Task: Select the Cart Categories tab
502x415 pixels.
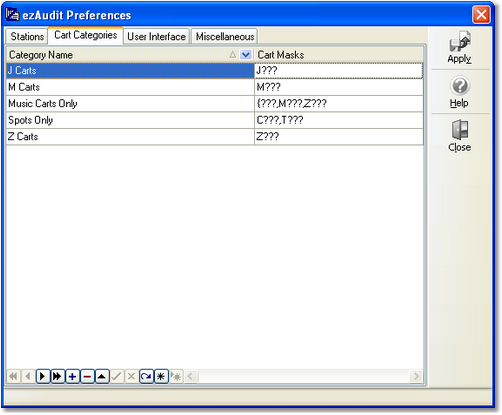Action: pyautogui.click(x=86, y=35)
